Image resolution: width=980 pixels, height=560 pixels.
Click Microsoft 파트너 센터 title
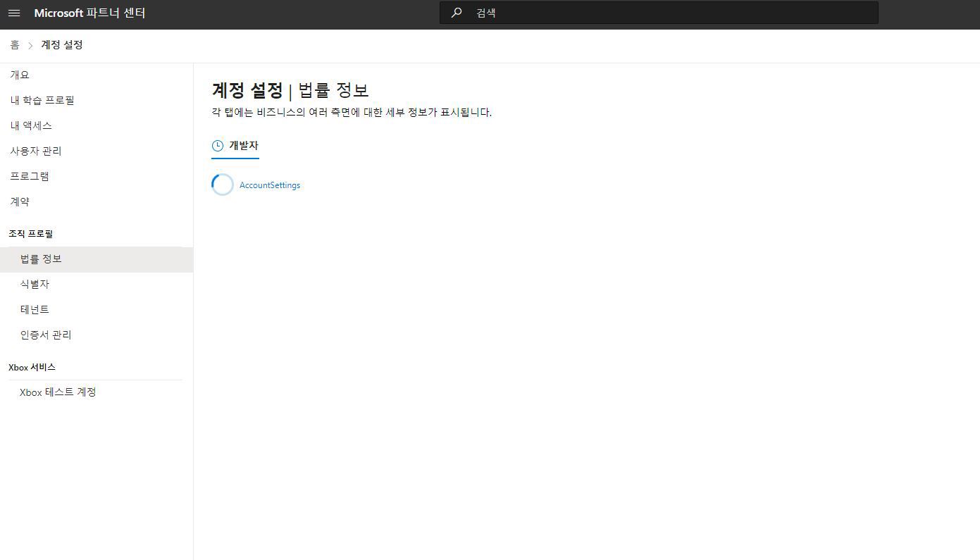89,13
